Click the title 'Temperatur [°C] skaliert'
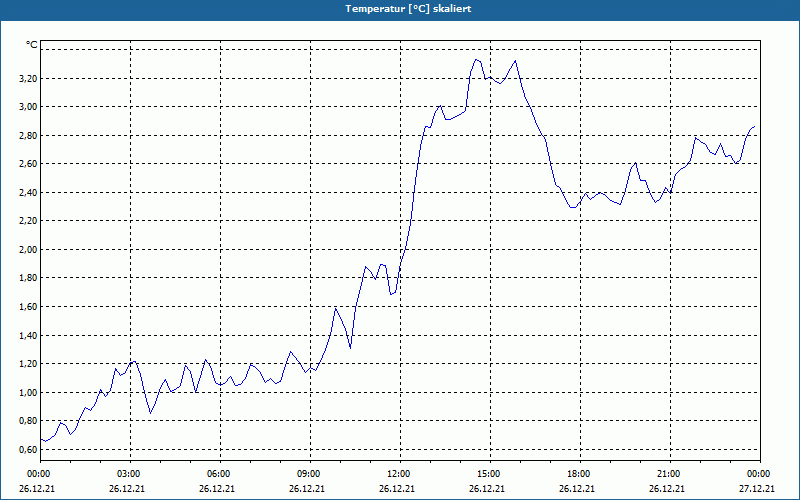 [x=408, y=9]
